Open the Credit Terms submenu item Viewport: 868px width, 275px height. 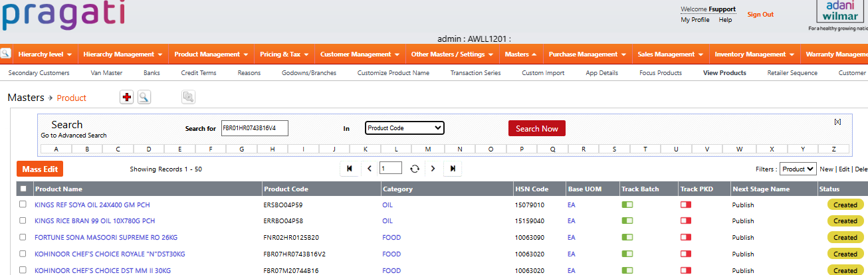tap(199, 73)
